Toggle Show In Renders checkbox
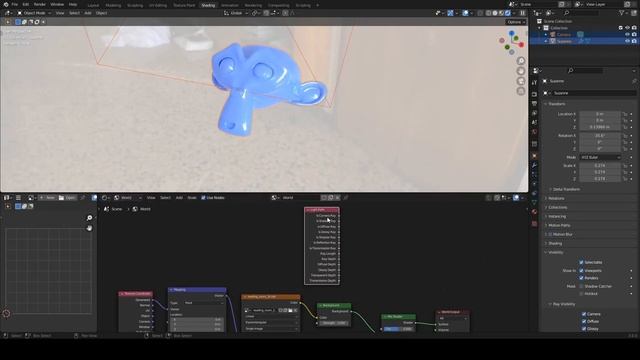This screenshot has height=360, width=640. pos(581,278)
